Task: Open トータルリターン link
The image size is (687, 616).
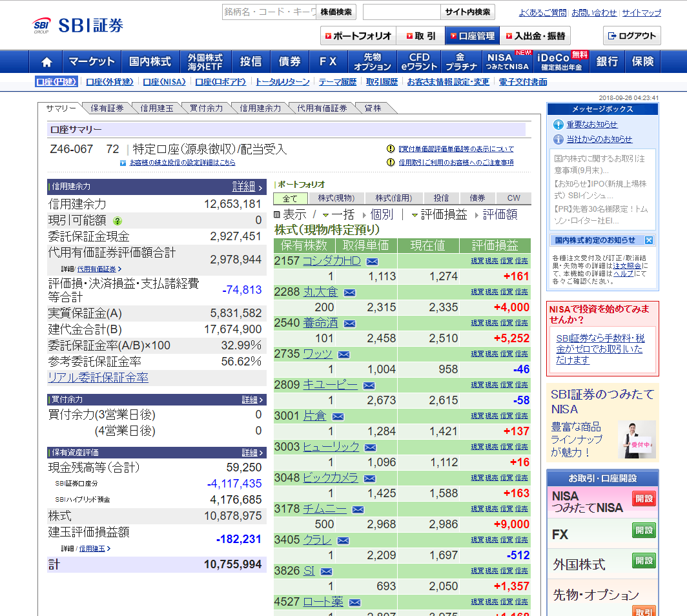Action: (283, 82)
